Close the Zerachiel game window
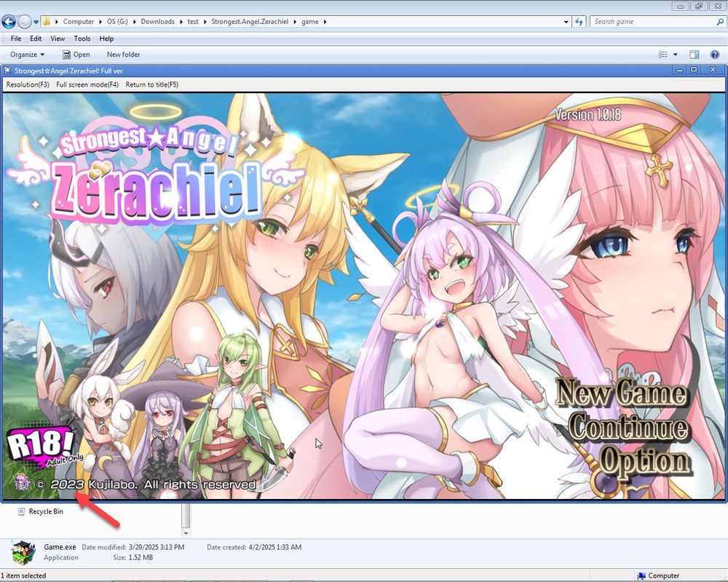The height and width of the screenshot is (582, 728). (x=713, y=70)
